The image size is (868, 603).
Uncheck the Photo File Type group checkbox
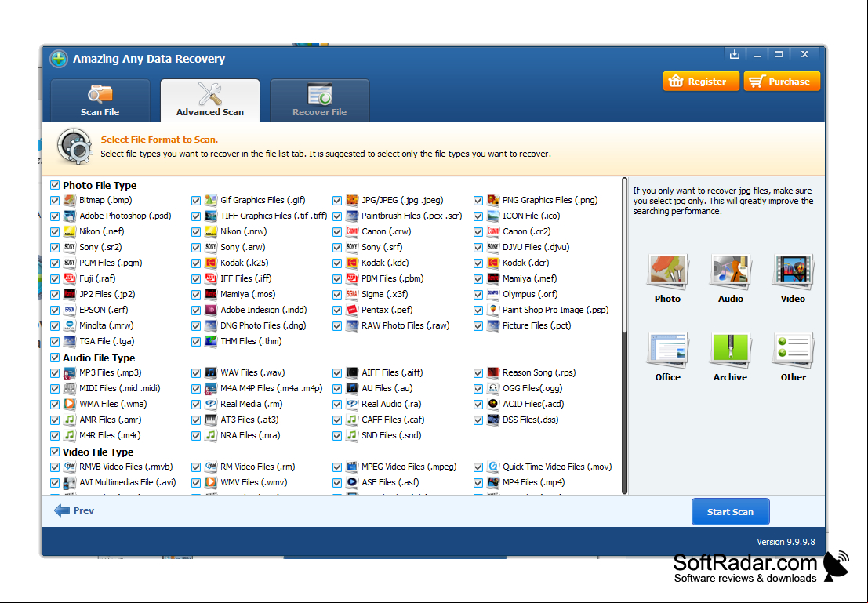pos(55,185)
